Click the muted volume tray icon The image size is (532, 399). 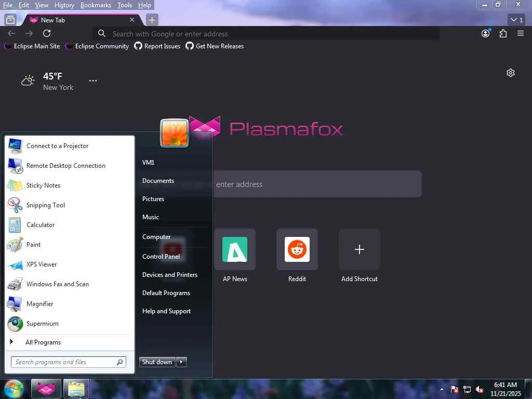(x=480, y=389)
